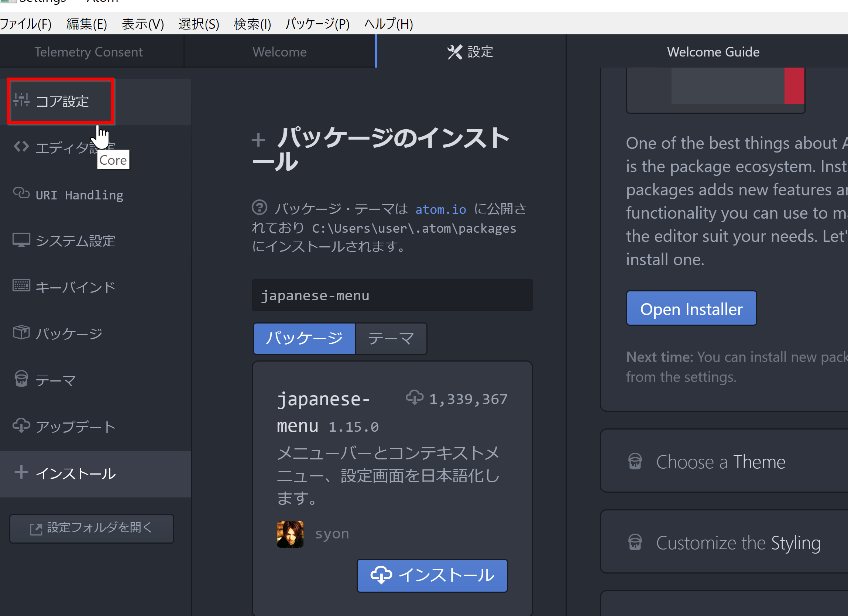The image size is (848, 616).
Task: Open パッケージ panel in the sidebar
Action: tap(95, 333)
